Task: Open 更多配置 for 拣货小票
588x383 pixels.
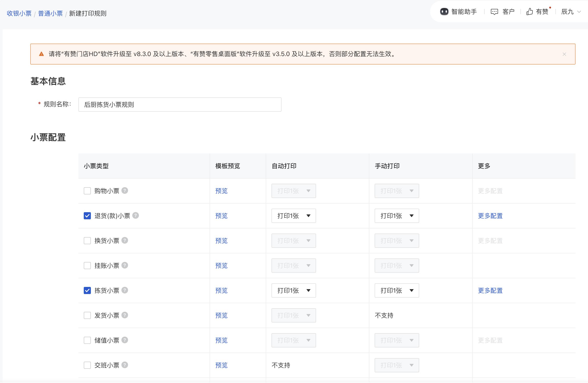Action: pyautogui.click(x=490, y=290)
